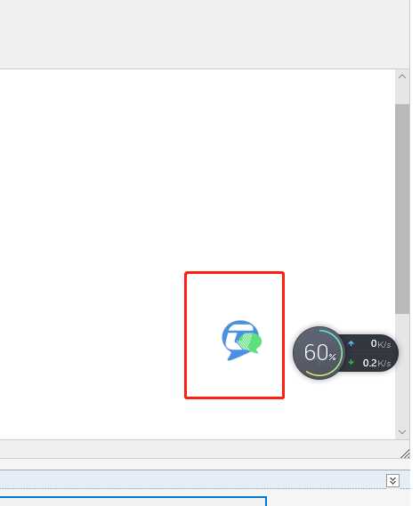Click the dark speed monitor pill background

(x=371, y=353)
